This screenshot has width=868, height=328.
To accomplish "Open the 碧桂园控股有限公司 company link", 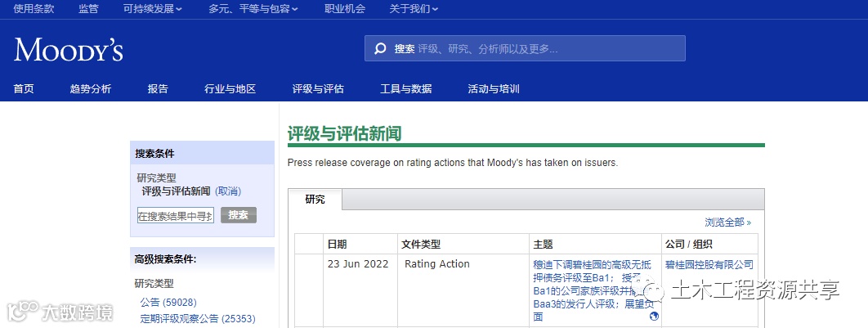I will coord(709,265).
